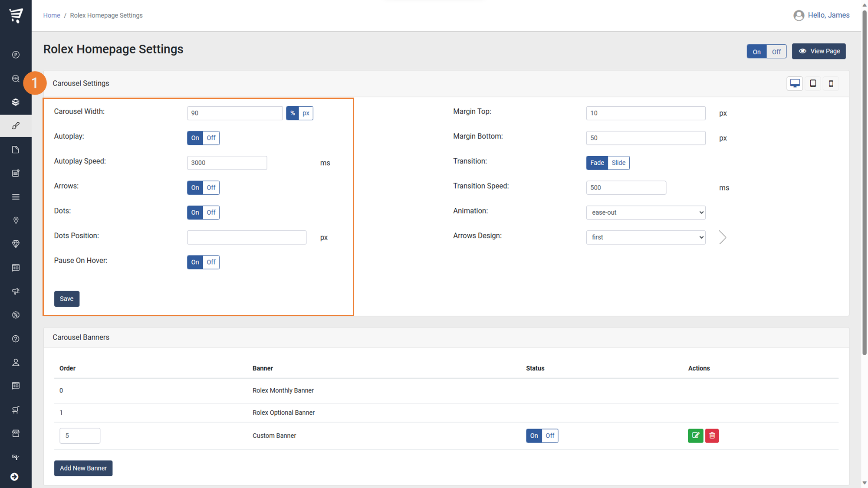
Task: Open the megaphone marketing sidebar icon
Action: pos(16,291)
